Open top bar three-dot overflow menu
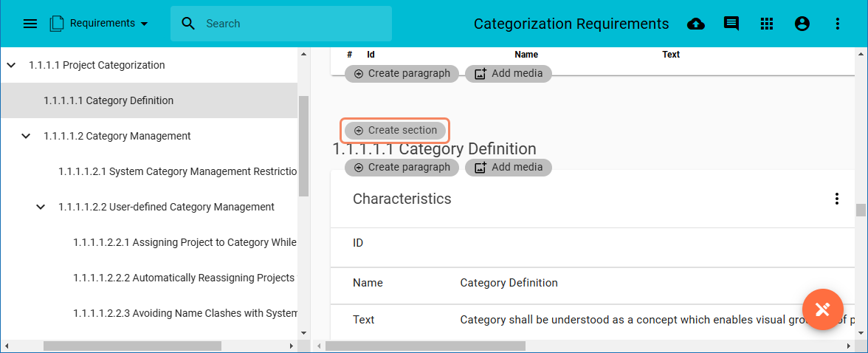The image size is (868, 353). point(837,24)
